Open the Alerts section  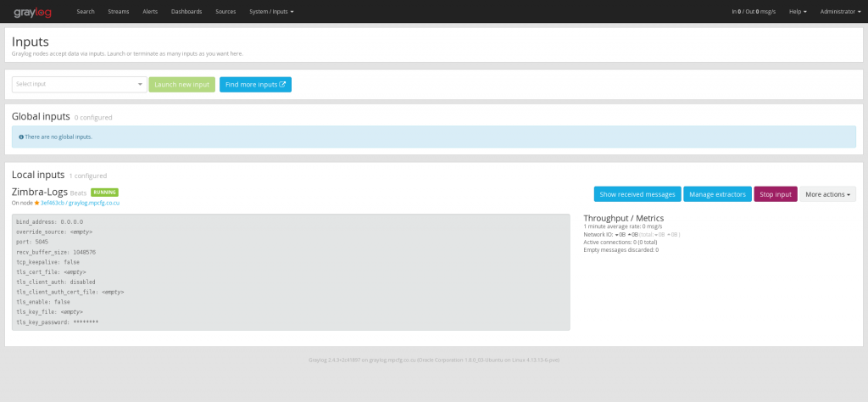click(150, 12)
